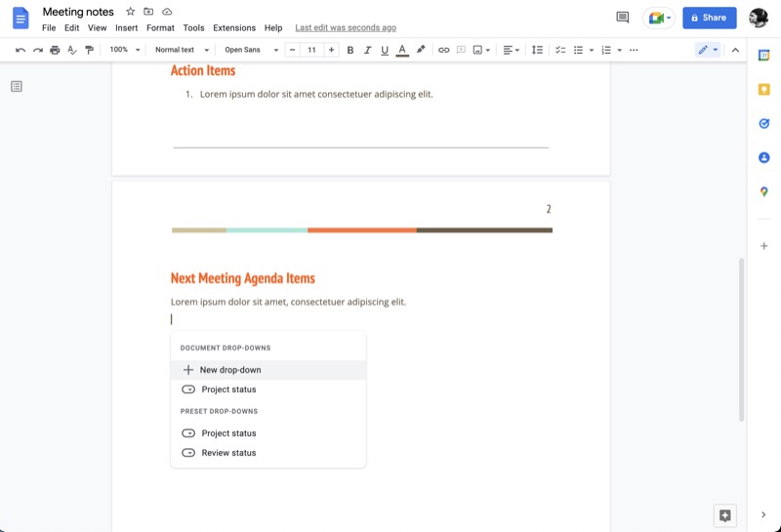The width and height of the screenshot is (781, 532).
Task: Check cloud save status icon
Action: point(167,12)
